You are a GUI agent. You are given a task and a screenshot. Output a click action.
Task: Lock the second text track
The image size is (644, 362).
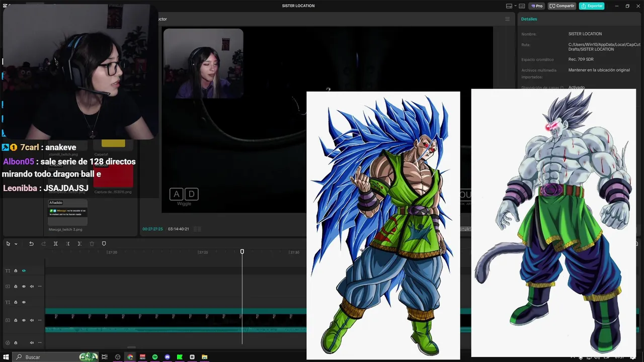tap(16, 302)
